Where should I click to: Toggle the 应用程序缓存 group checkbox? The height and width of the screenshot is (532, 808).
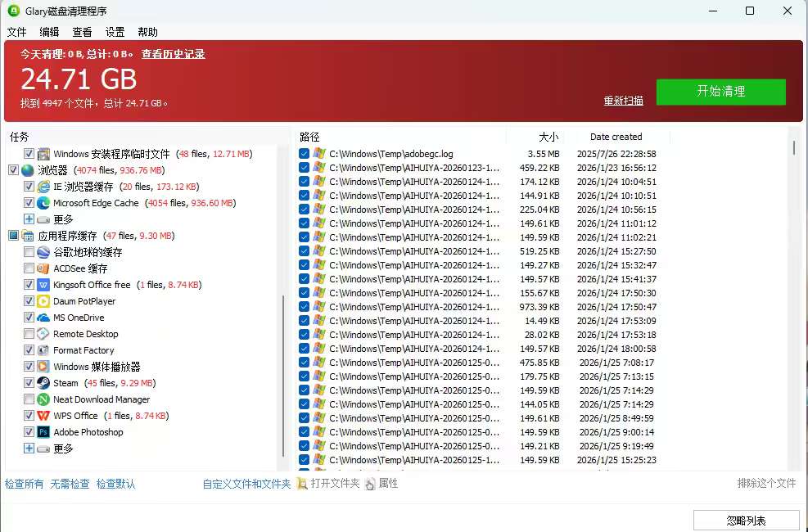(14, 236)
